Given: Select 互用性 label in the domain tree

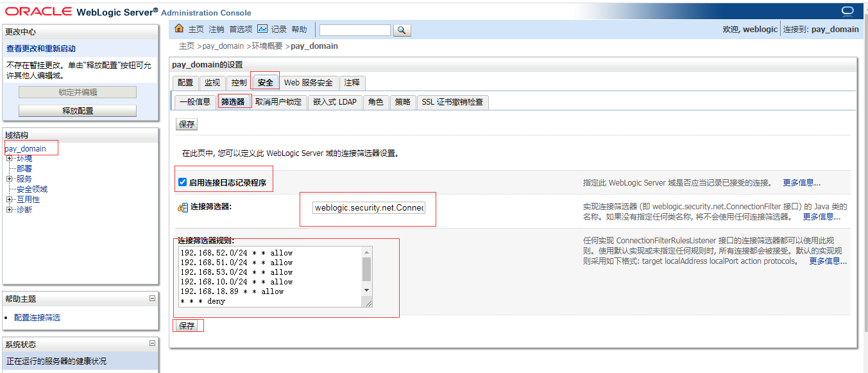Looking at the screenshot, I should tap(28, 199).
